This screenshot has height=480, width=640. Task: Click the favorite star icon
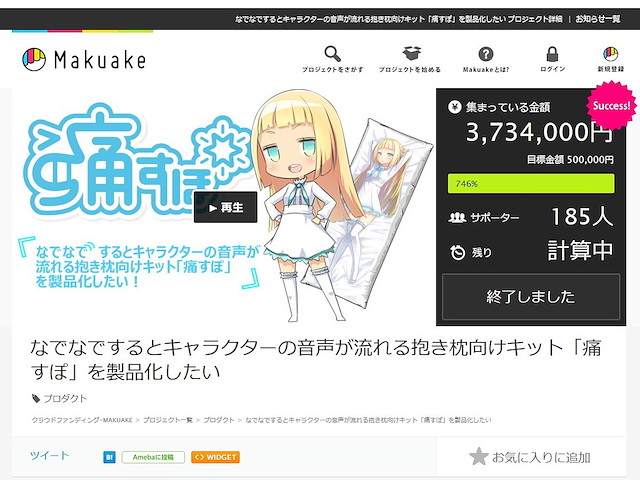[x=478, y=456]
